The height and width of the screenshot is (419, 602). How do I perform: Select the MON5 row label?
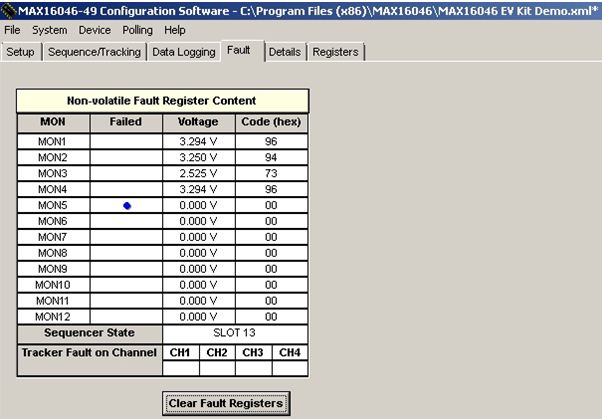(53, 205)
